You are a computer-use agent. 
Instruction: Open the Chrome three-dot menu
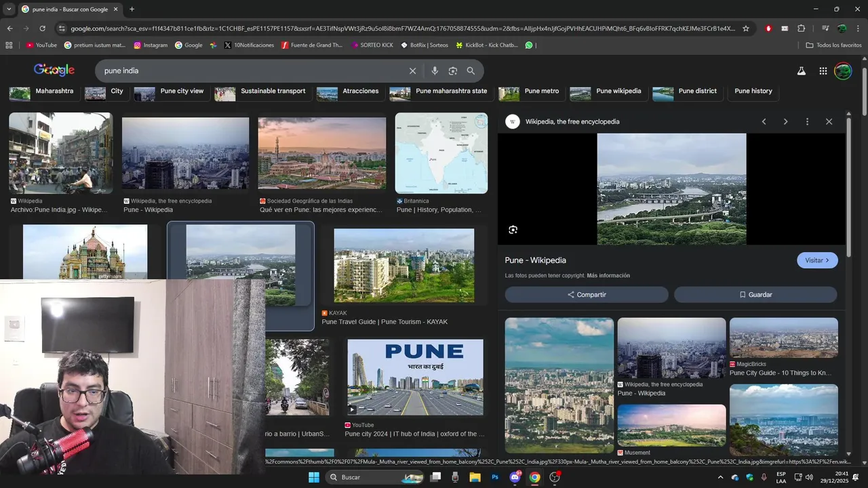858,28
